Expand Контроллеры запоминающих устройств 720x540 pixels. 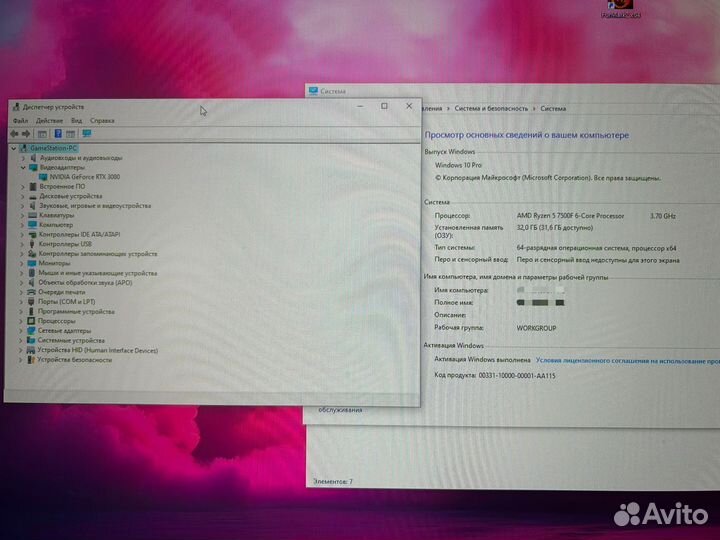pos(22,253)
